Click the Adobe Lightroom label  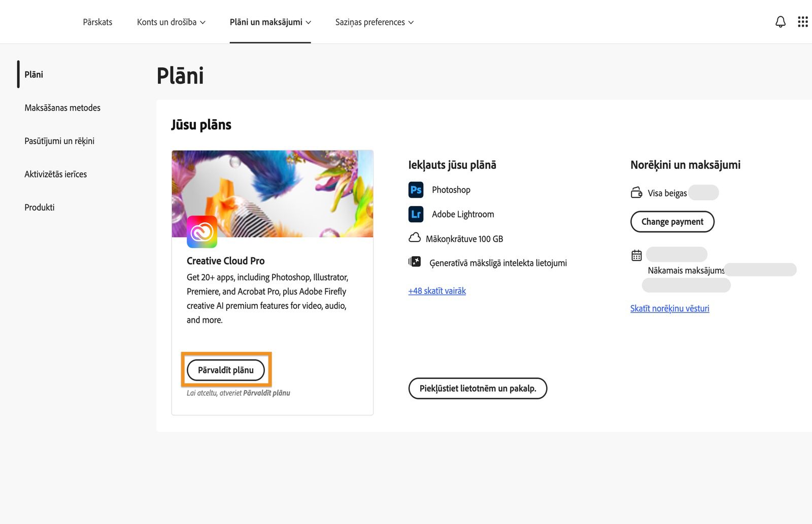coord(462,214)
